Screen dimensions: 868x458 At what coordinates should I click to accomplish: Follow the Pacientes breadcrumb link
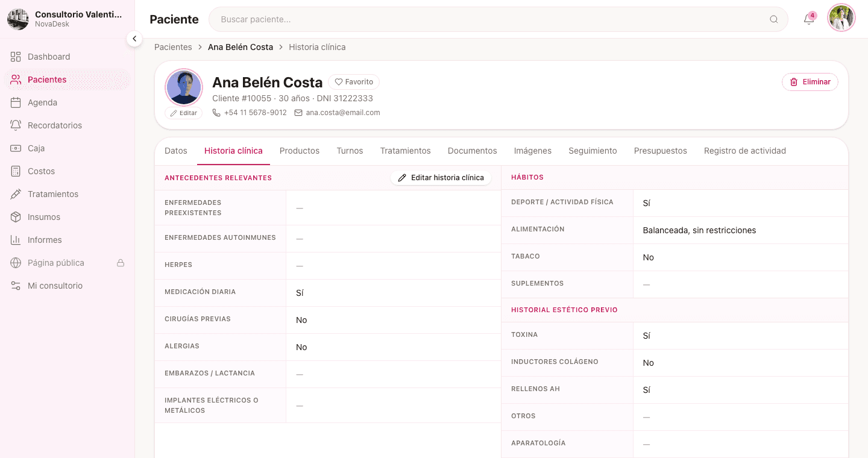coord(173,47)
